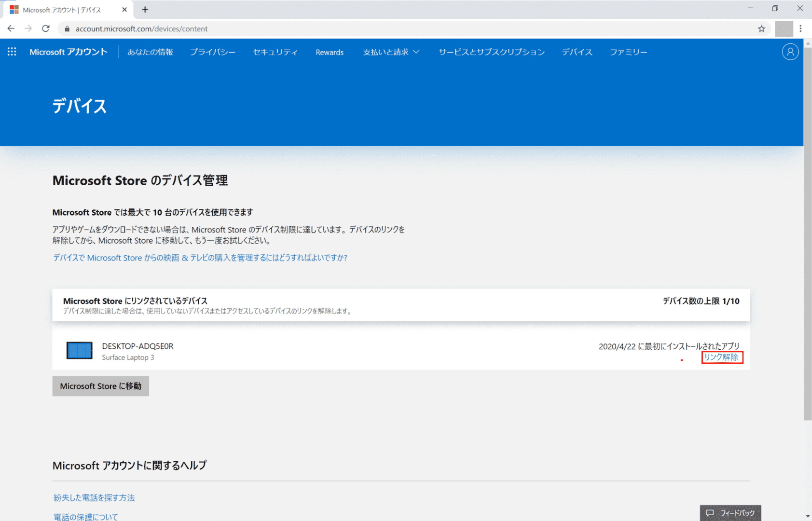Click Microsoft Store に移動 button

click(x=101, y=386)
